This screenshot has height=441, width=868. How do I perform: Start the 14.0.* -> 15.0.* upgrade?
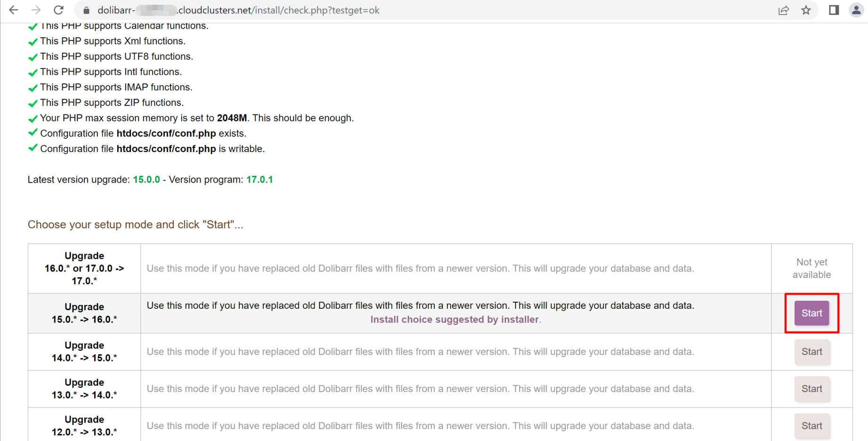point(811,352)
